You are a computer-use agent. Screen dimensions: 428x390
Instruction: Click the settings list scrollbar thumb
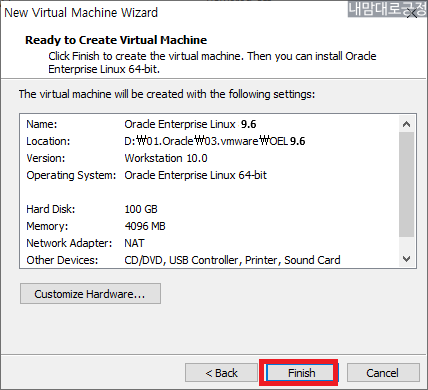[x=406, y=184]
